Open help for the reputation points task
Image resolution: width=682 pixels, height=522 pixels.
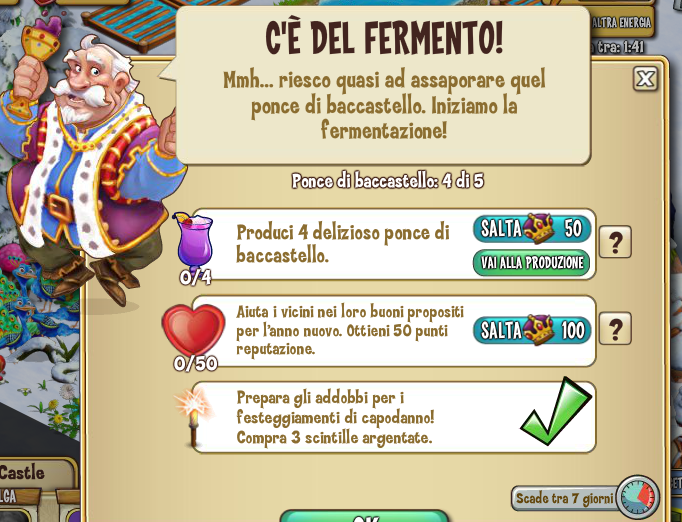point(615,328)
